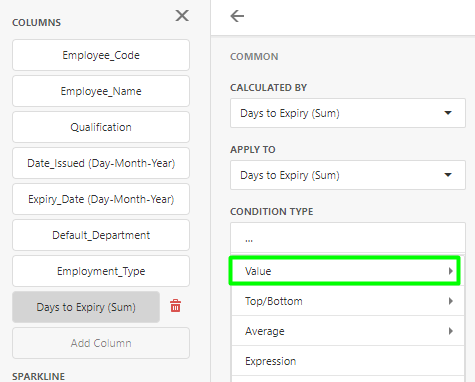Screen dimensions: 475x382
Task: Choose Top/Bottom condition type
Action: click(348, 301)
